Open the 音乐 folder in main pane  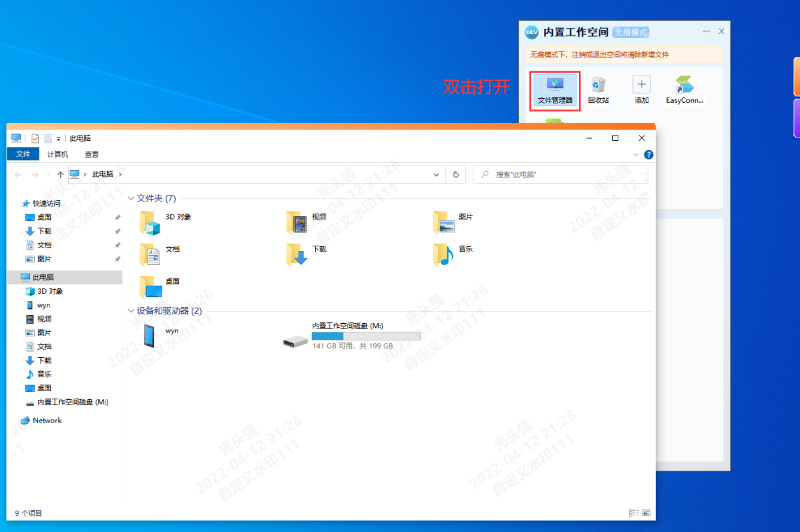443,254
